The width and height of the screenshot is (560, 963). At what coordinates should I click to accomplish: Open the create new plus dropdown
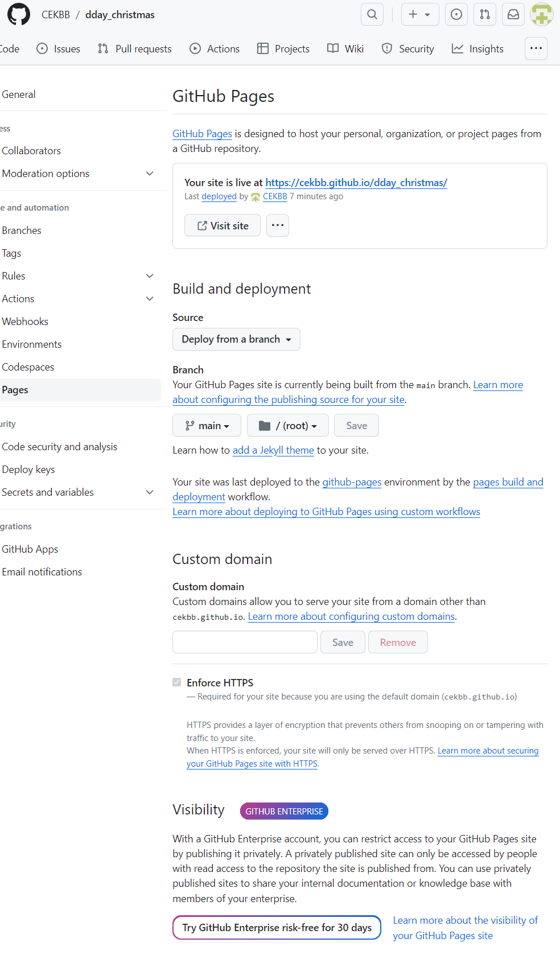(x=420, y=14)
